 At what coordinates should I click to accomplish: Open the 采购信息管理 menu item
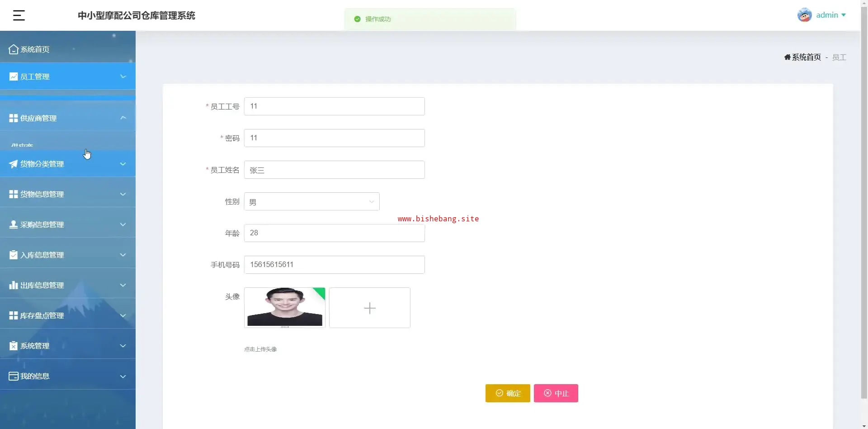tap(68, 224)
